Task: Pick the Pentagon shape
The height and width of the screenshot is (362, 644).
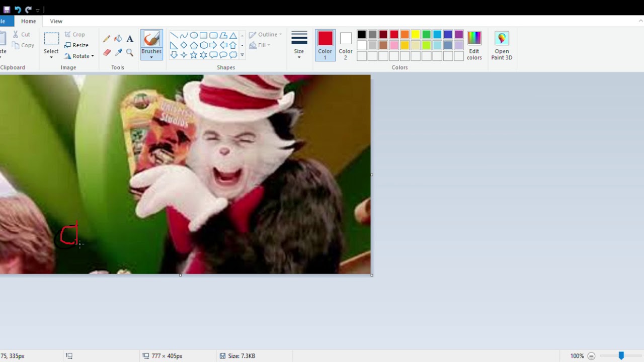Action: (x=194, y=45)
